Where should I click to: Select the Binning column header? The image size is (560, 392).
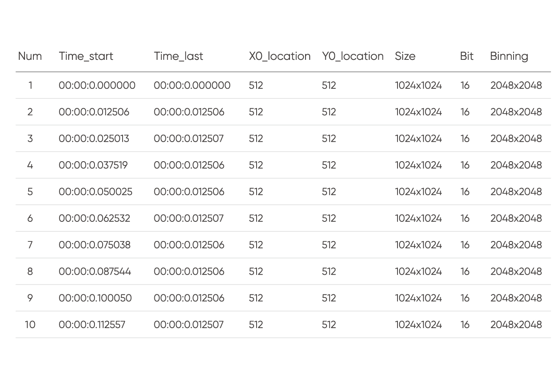(x=509, y=56)
